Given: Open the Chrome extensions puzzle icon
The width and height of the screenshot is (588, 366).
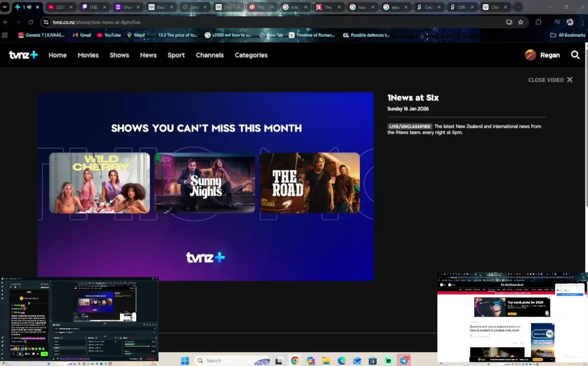Looking at the screenshot, I should pyautogui.click(x=539, y=22).
